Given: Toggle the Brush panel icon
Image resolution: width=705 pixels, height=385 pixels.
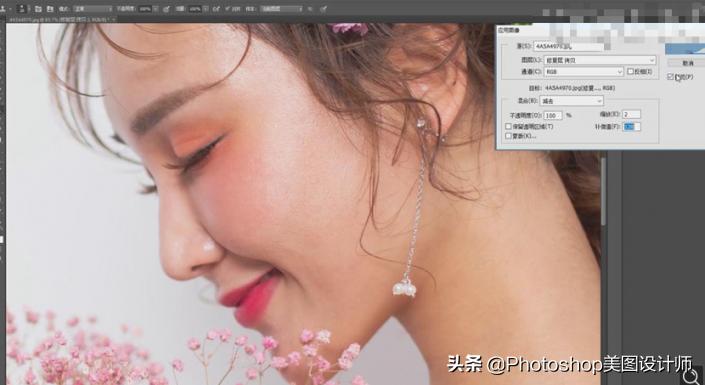Looking at the screenshot, I should tap(38, 9).
